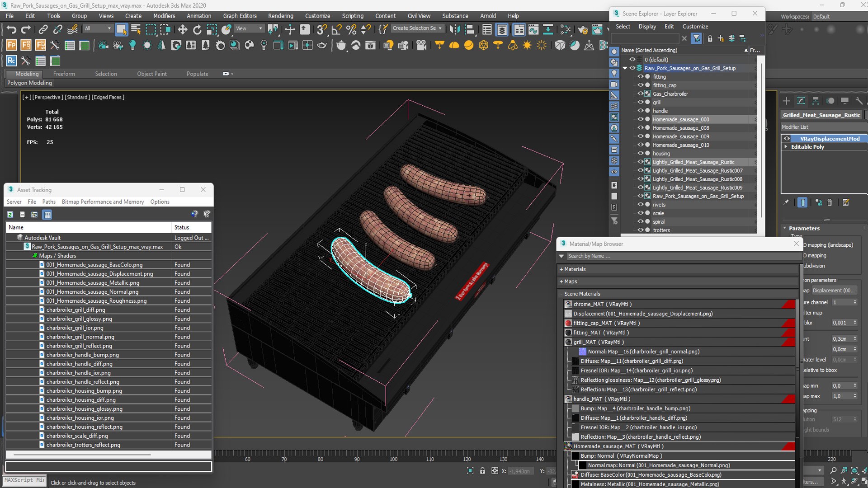Image resolution: width=868 pixels, height=488 pixels.
Task: Hide the grill object via its eye icon
Action: (x=640, y=102)
